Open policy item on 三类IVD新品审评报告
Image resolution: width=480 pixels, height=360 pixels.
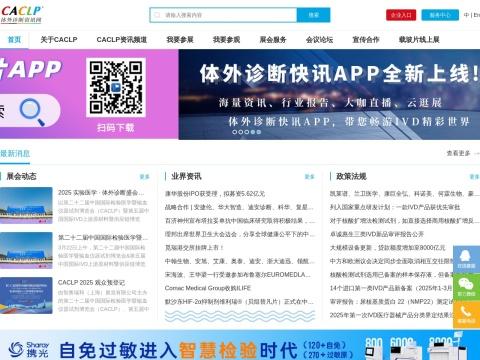click(x=377, y=234)
